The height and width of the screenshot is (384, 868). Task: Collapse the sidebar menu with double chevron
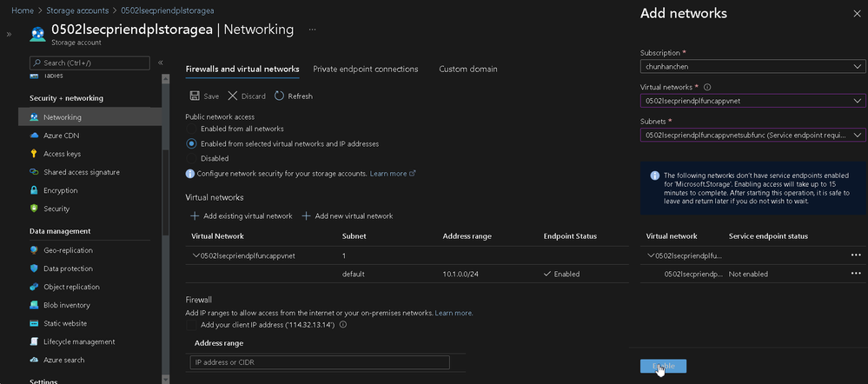[161, 63]
